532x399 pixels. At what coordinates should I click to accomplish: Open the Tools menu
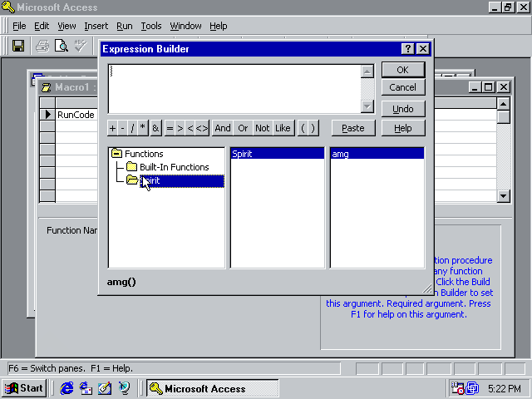click(151, 26)
